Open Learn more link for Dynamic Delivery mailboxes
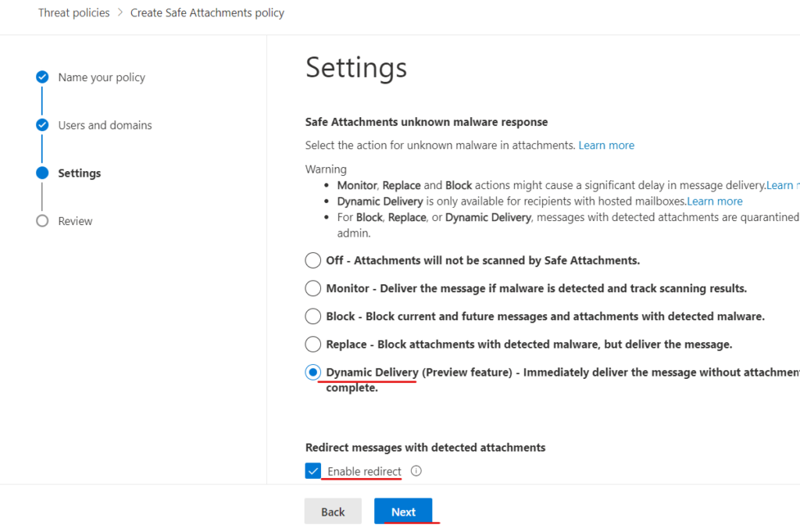The height and width of the screenshot is (532, 800). [x=714, y=202]
